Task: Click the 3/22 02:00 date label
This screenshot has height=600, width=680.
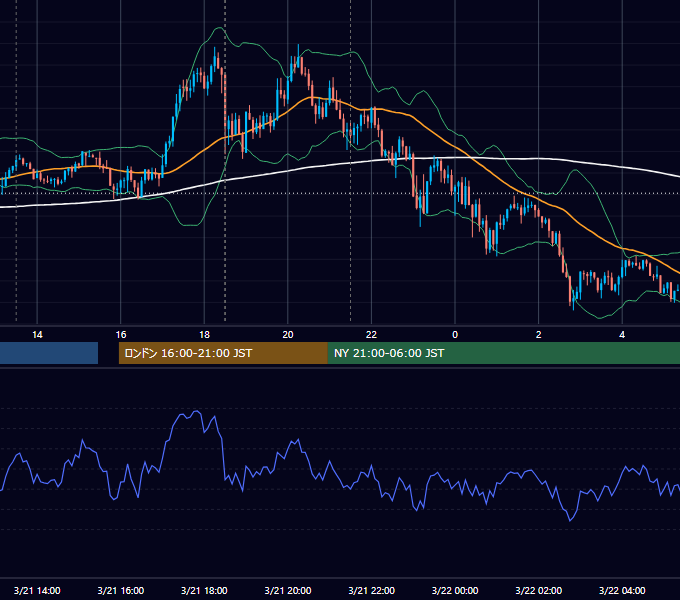Action: tap(539, 590)
